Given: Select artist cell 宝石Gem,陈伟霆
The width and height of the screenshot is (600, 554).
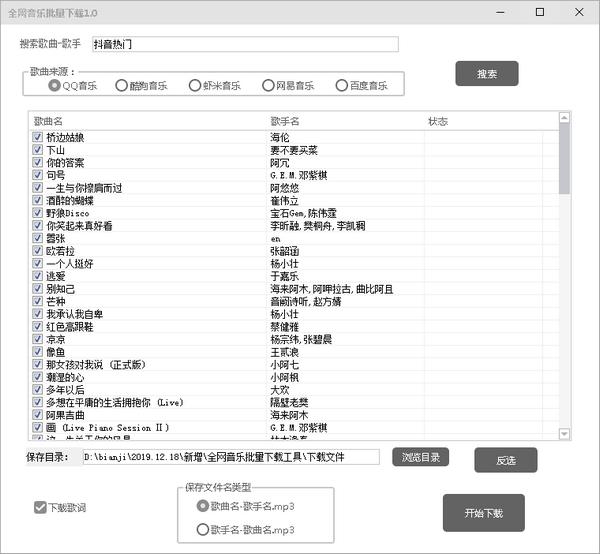Looking at the screenshot, I should pos(303,213).
